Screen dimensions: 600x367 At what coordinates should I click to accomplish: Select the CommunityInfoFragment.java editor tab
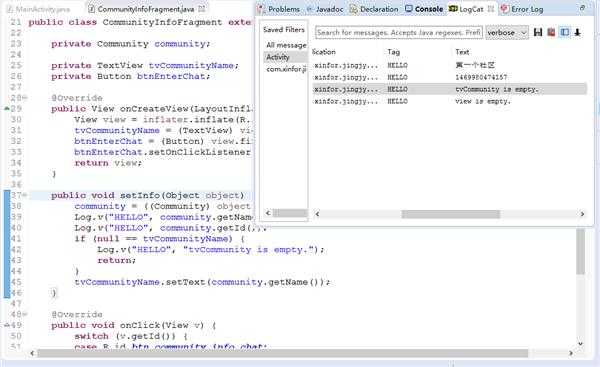click(145, 9)
